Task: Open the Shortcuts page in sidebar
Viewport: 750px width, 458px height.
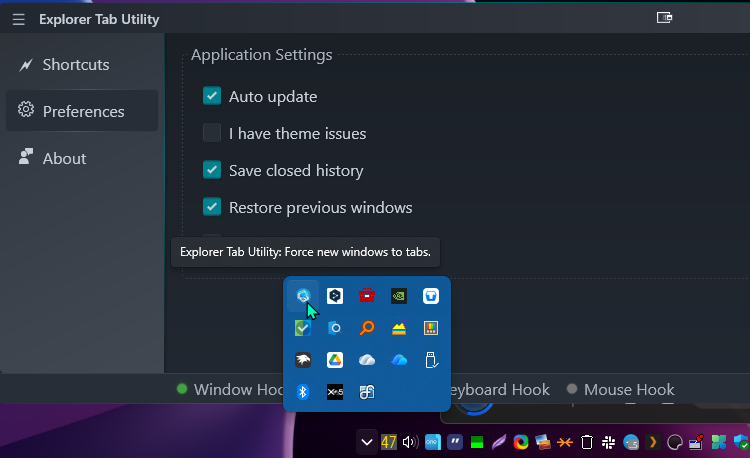Action: (75, 65)
